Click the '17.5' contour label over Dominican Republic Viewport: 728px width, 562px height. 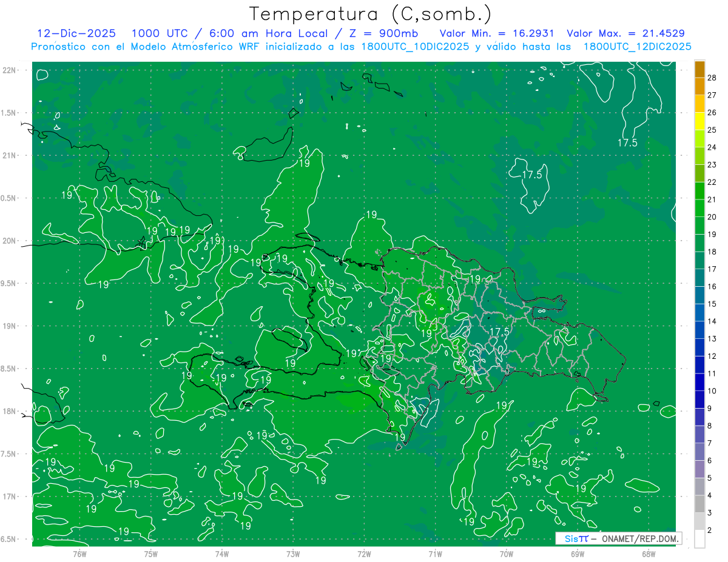pyautogui.click(x=499, y=331)
